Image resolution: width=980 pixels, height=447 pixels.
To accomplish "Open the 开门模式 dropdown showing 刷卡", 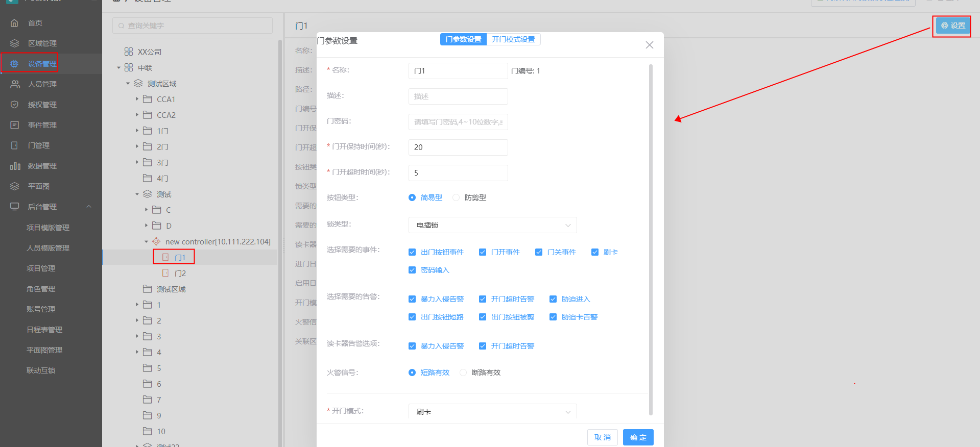I will pyautogui.click(x=493, y=411).
